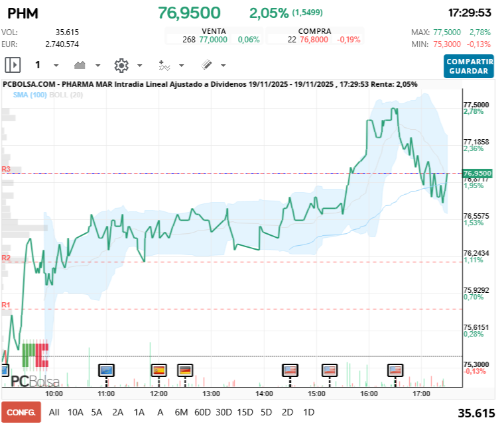Toggle the SMA (100) indicator visibility
The height and width of the screenshot is (426, 504).
click(29, 95)
